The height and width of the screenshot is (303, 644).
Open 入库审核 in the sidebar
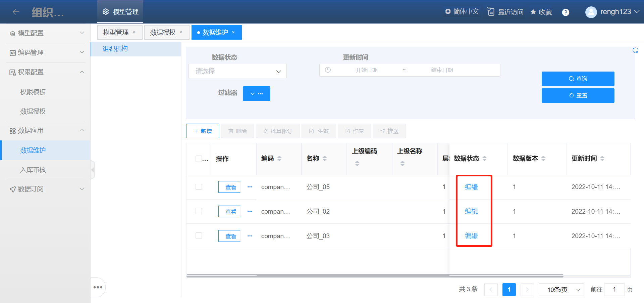(x=33, y=170)
